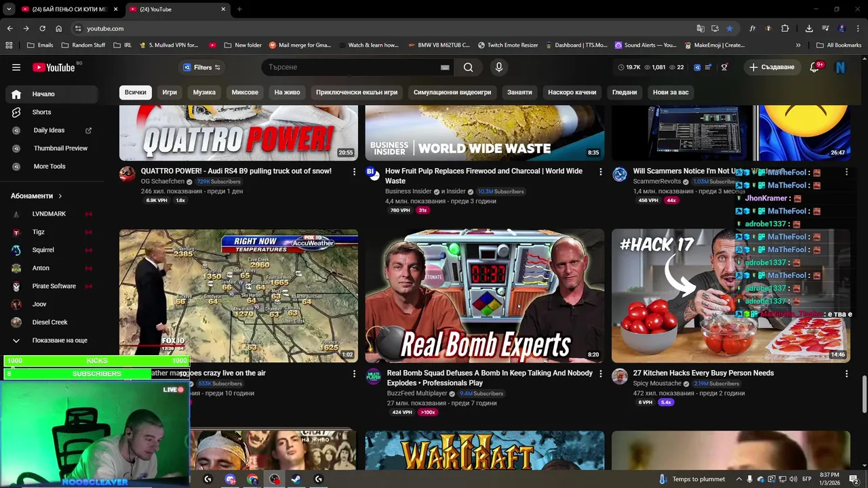Open the account avatar menu
This screenshot has width=868, height=488.
click(840, 67)
